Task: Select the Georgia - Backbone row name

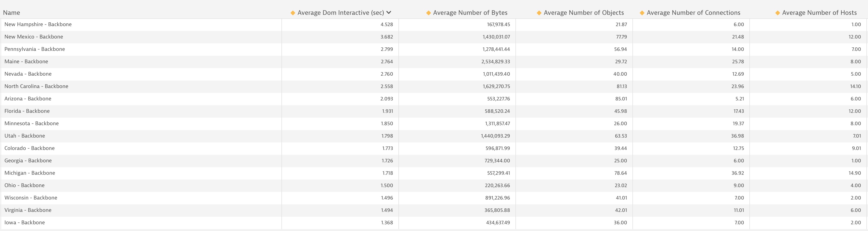Action: [28, 161]
